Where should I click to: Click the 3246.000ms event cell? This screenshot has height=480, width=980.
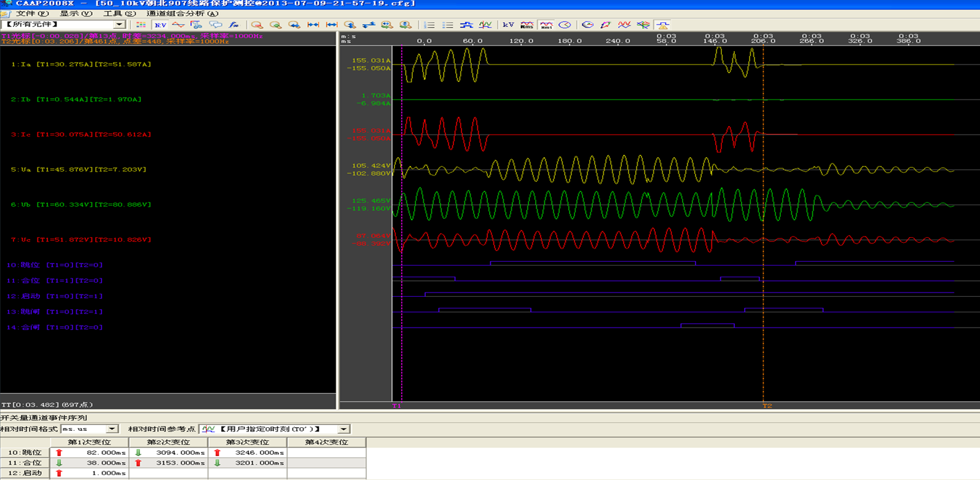coord(248,453)
